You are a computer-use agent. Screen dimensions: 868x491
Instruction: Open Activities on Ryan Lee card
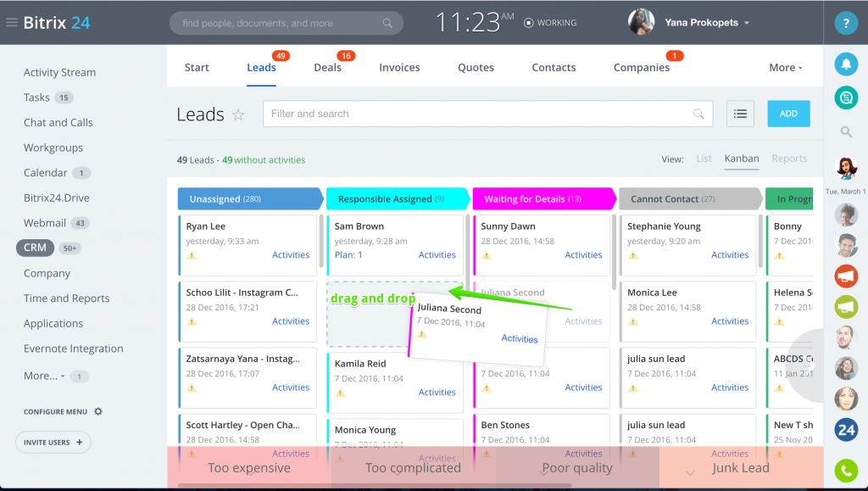[291, 255]
